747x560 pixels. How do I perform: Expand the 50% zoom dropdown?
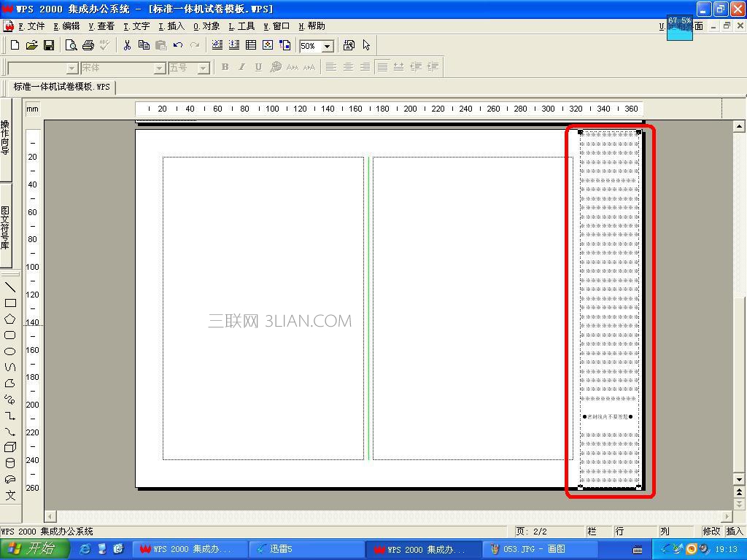click(328, 46)
